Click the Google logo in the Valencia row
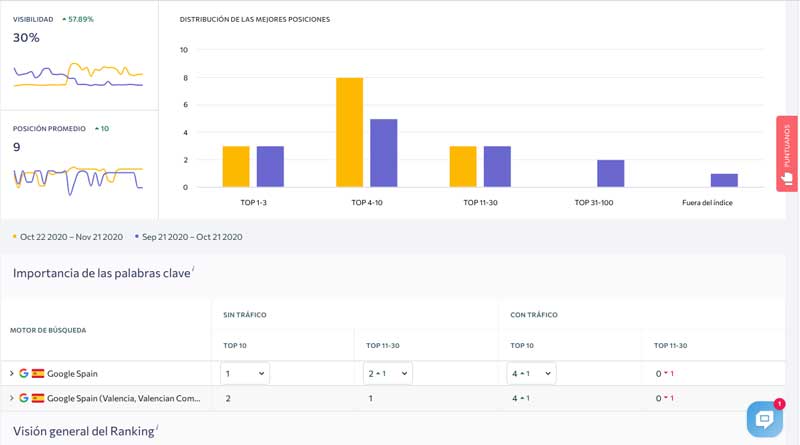 (24, 398)
